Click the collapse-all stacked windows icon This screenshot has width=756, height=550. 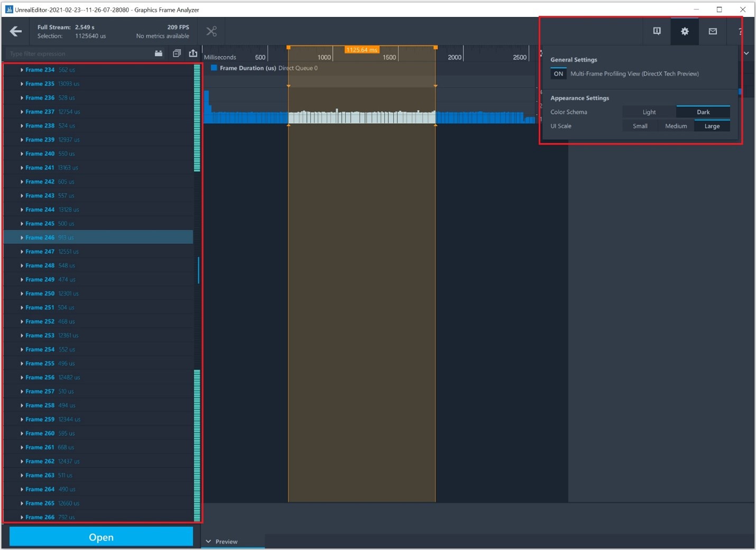coord(177,53)
